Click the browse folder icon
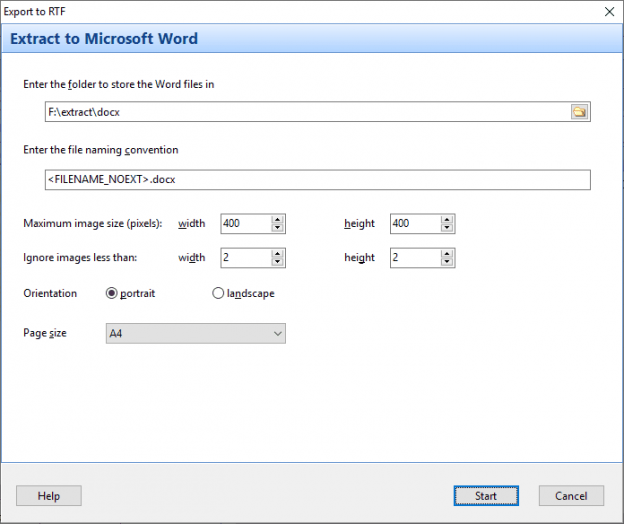 (579, 112)
